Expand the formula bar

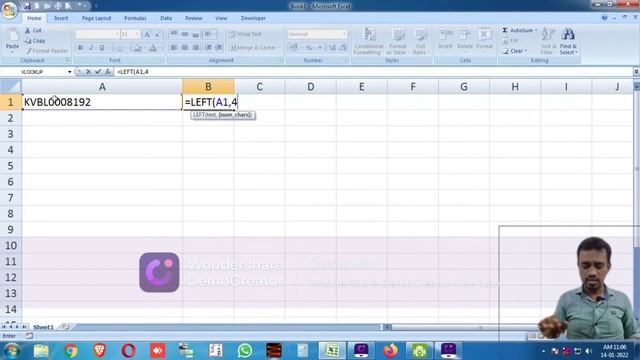tap(636, 72)
